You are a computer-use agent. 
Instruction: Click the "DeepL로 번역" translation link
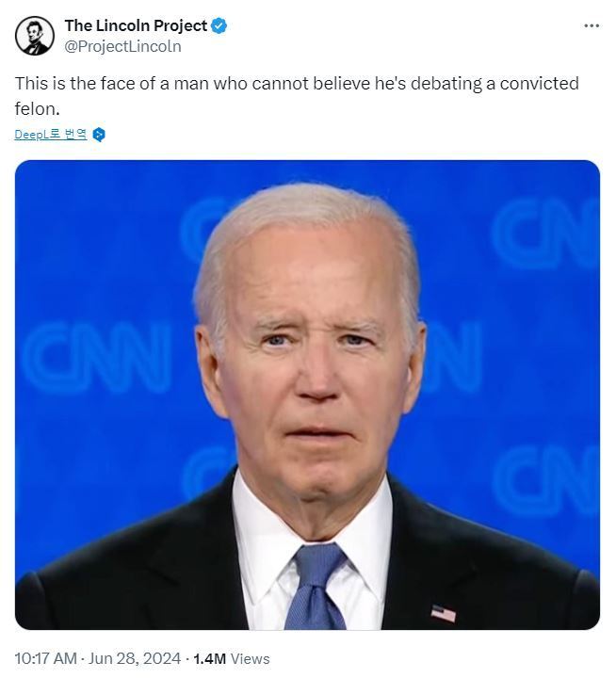pos(51,135)
